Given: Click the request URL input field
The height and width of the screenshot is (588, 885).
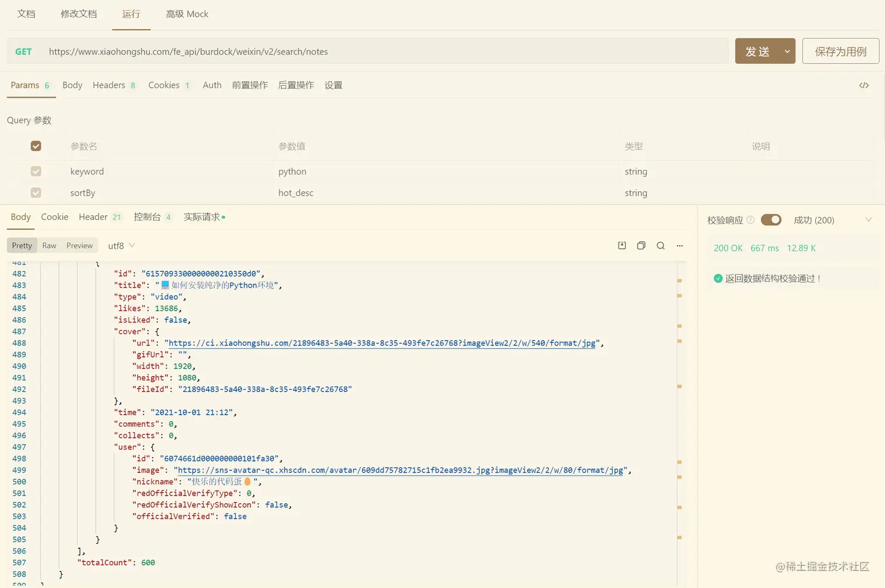Looking at the screenshot, I should pos(385,51).
